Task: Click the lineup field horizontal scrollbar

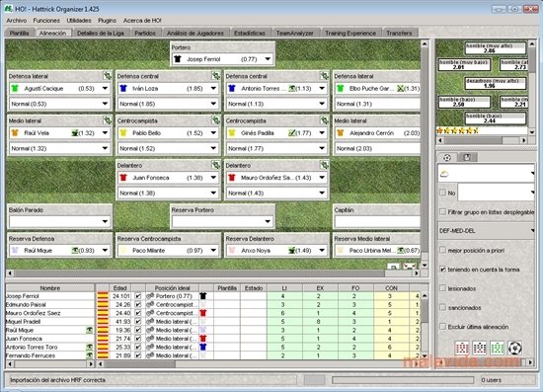Action: pyautogui.click(x=213, y=274)
